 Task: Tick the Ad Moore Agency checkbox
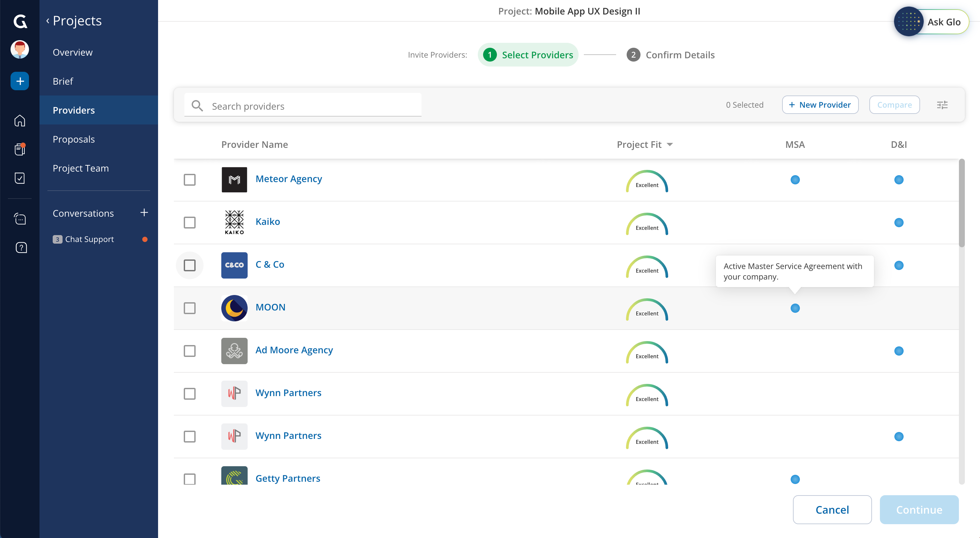tap(189, 351)
